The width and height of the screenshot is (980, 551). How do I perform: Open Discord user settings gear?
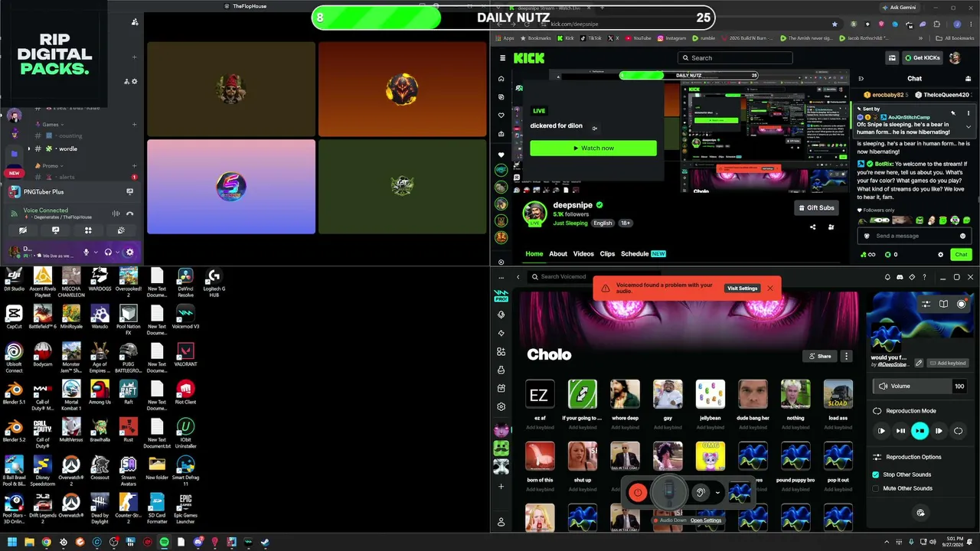click(x=129, y=252)
